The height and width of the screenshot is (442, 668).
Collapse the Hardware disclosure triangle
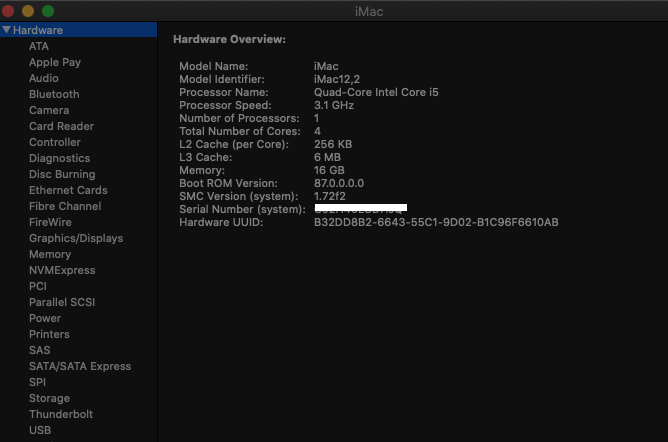[6, 29]
